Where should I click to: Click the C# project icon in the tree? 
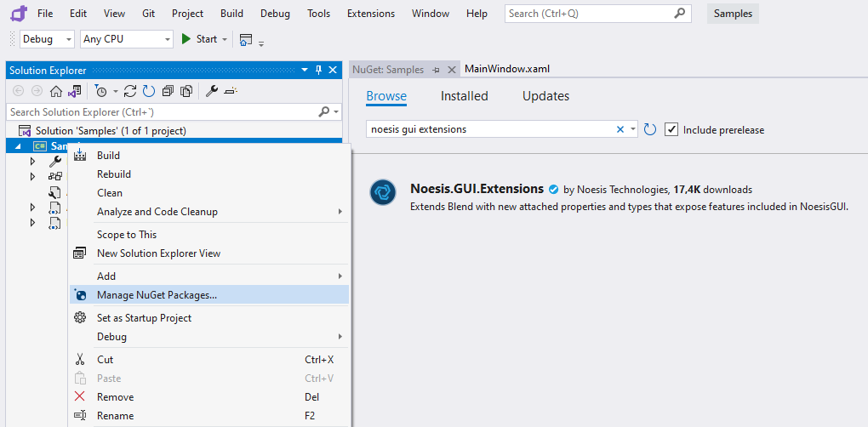coord(40,146)
